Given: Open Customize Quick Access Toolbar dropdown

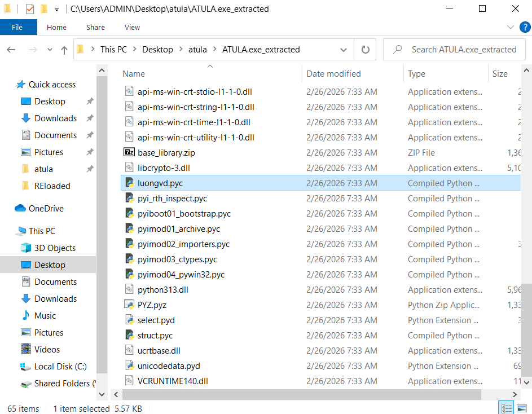Looking at the screenshot, I should (56, 10).
